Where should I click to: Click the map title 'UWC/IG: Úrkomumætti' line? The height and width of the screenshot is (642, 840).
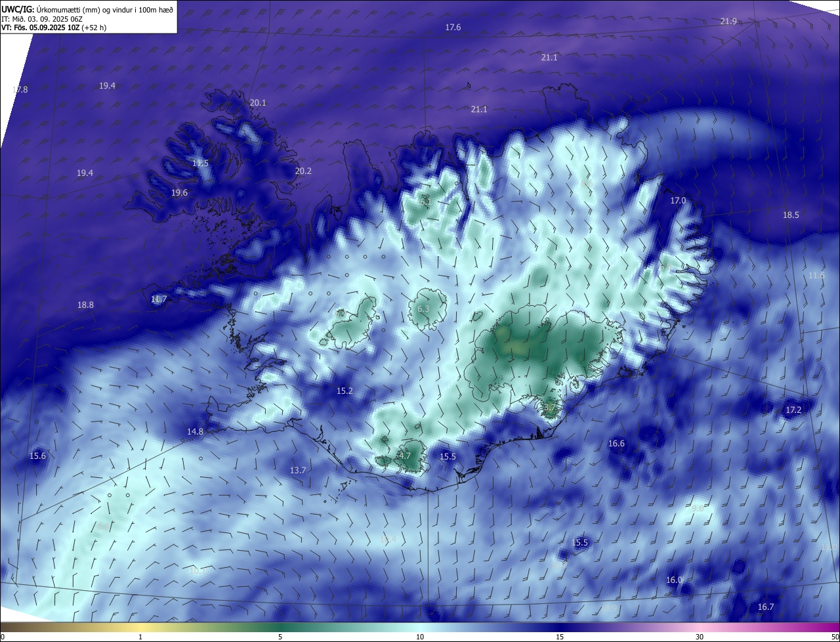click(87, 9)
